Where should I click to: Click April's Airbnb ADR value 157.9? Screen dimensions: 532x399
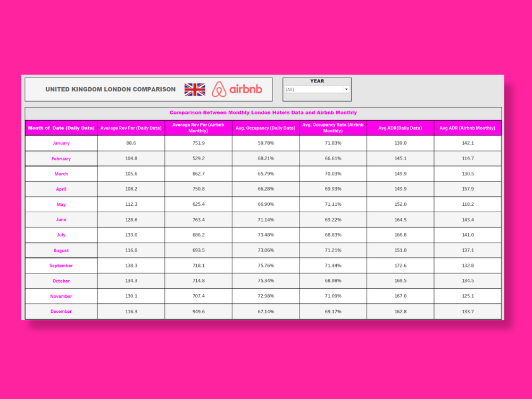point(468,189)
